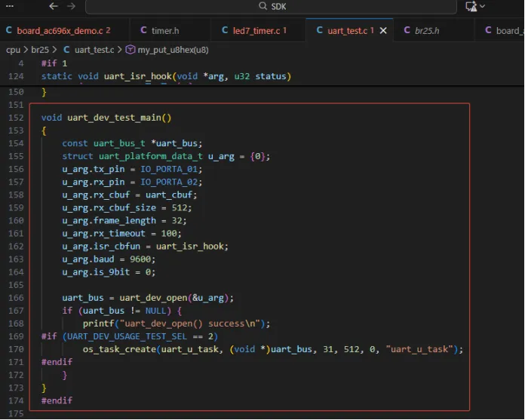Screen dimensions: 525x420
Task: Open the Copilot chat icon
Action: pos(471,6)
